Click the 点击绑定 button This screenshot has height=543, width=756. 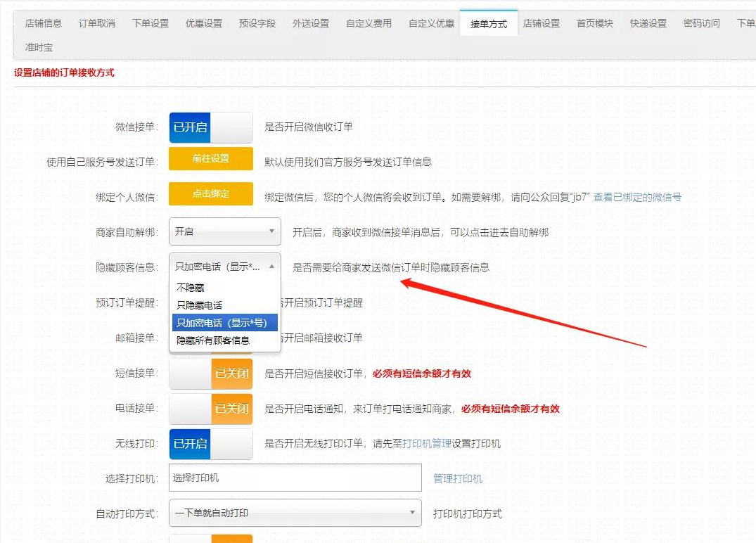click(x=210, y=194)
